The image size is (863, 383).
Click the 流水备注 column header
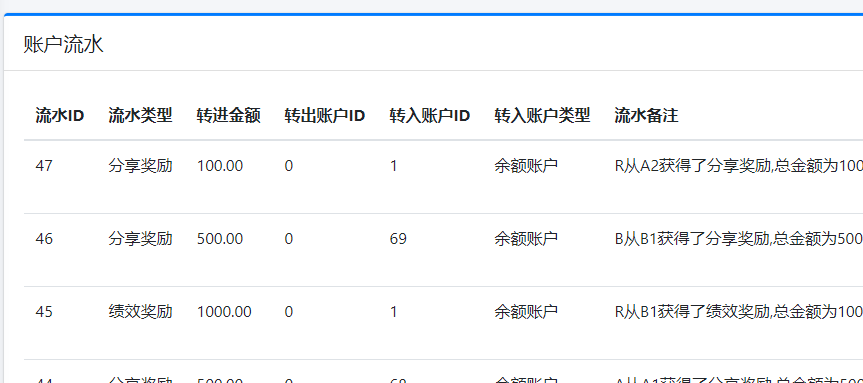coord(646,116)
